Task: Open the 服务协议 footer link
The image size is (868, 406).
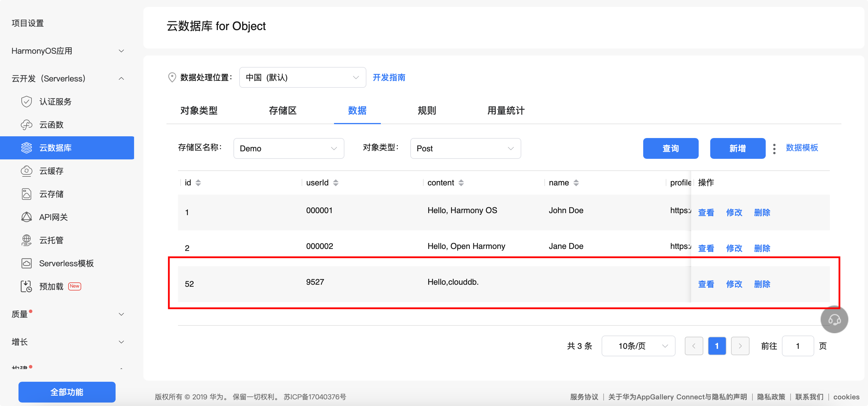Action: click(x=584, y=397)
